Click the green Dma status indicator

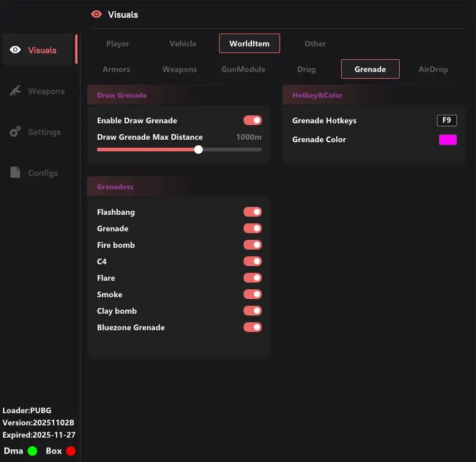32,451
